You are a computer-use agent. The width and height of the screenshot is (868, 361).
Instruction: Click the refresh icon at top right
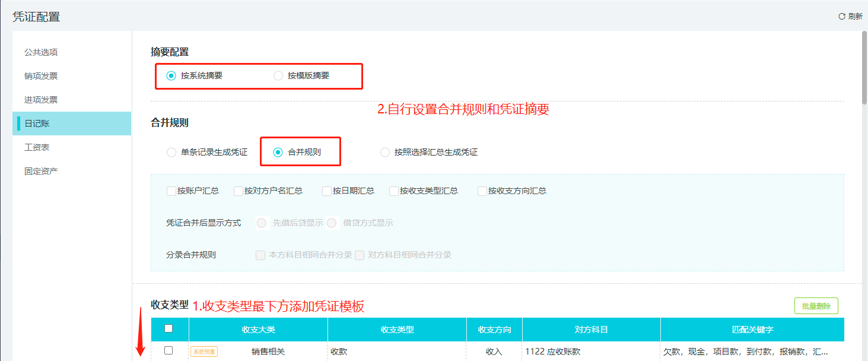tap(842, 17)
